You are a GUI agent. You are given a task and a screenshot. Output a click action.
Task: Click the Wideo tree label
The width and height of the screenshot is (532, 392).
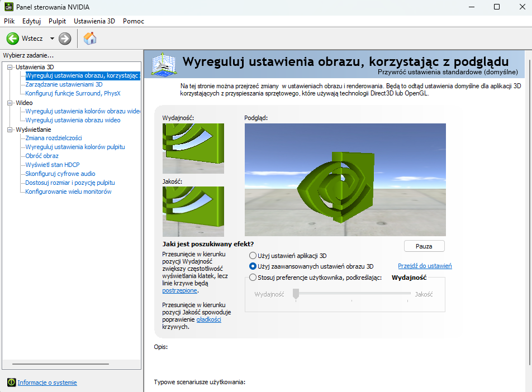(24, 103)
